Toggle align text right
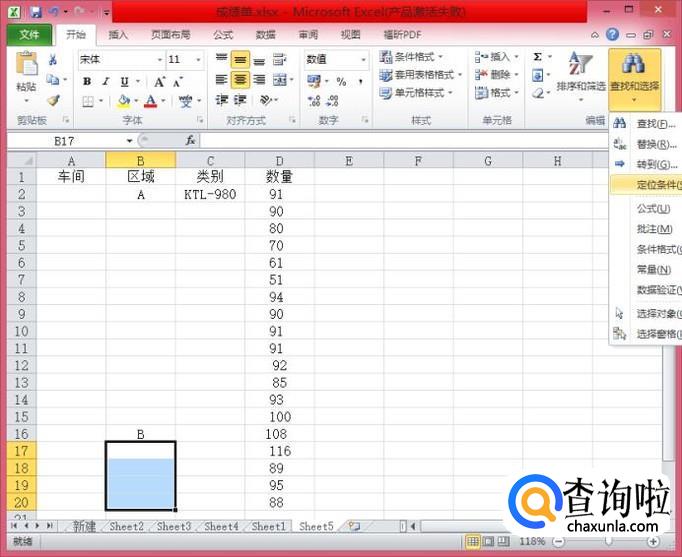 [x=259, y=80]
